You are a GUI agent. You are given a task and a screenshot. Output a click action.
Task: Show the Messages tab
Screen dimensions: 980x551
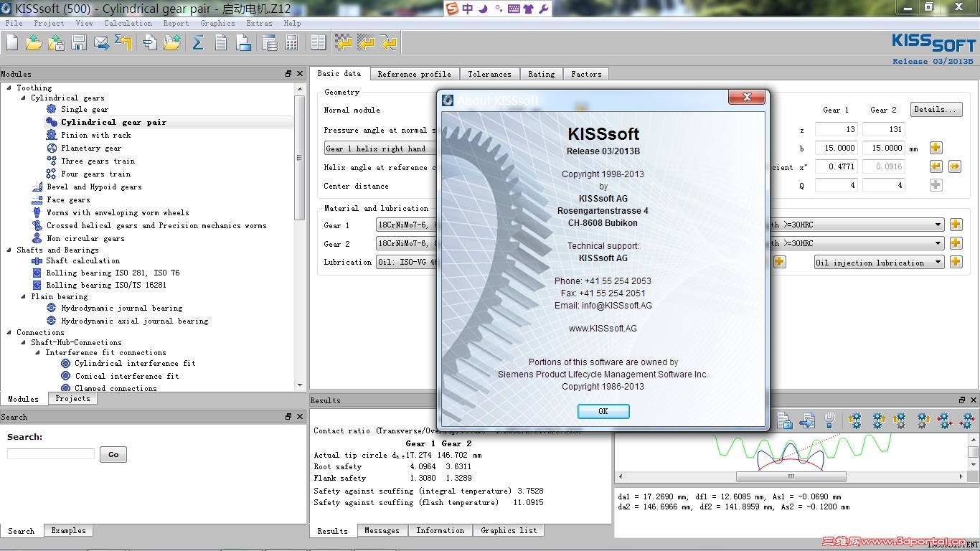[382, 530]
